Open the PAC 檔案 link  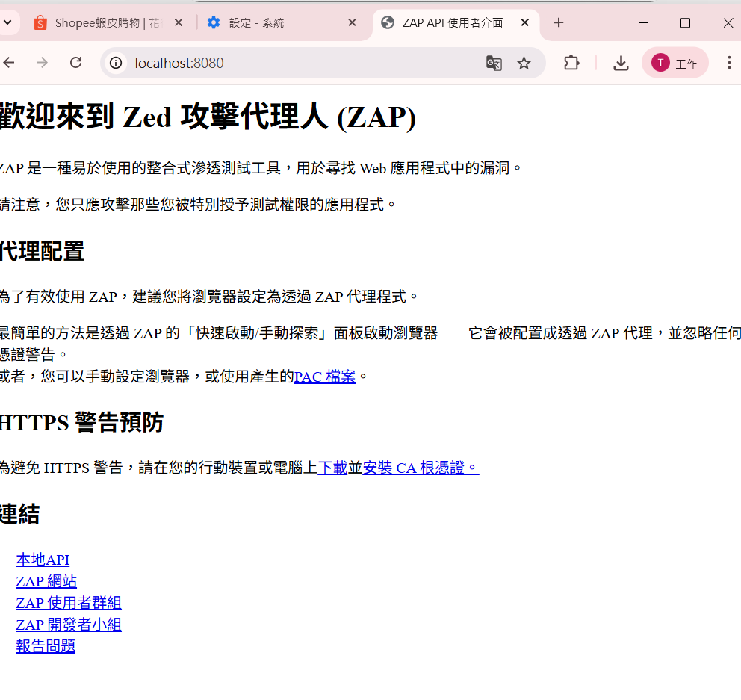[x=325, y=377]
